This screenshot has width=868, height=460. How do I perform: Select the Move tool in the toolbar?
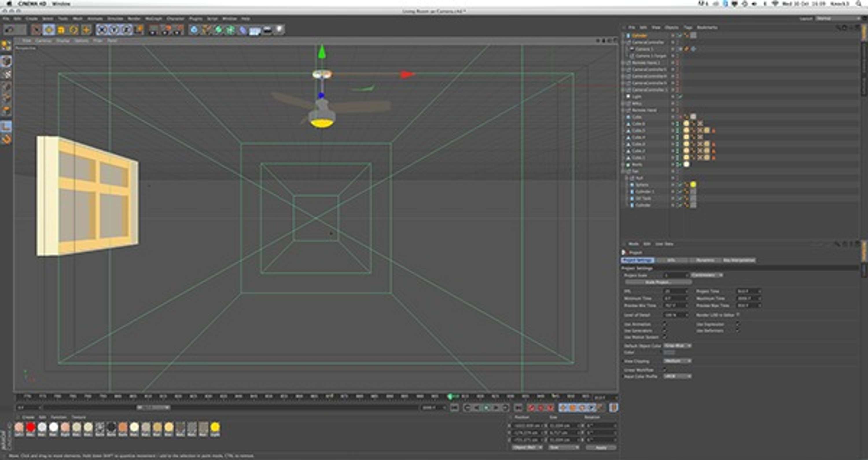49,30
